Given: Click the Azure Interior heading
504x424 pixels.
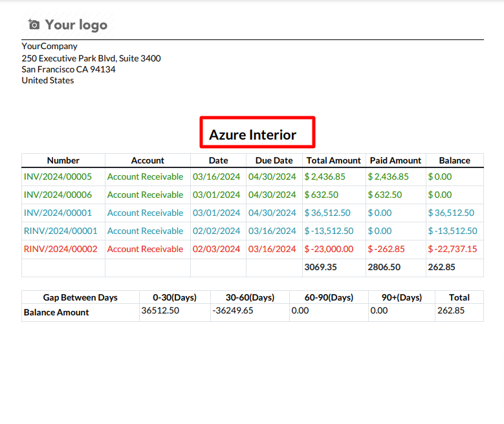Looking at the screenshot, I should (252, 134).
